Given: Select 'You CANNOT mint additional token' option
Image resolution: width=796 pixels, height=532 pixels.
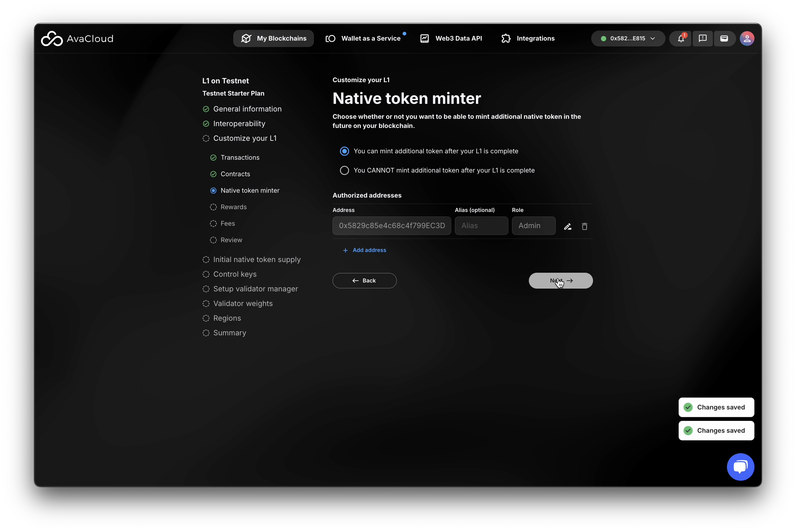Looking at the screenshot, I should coord(344,170).
